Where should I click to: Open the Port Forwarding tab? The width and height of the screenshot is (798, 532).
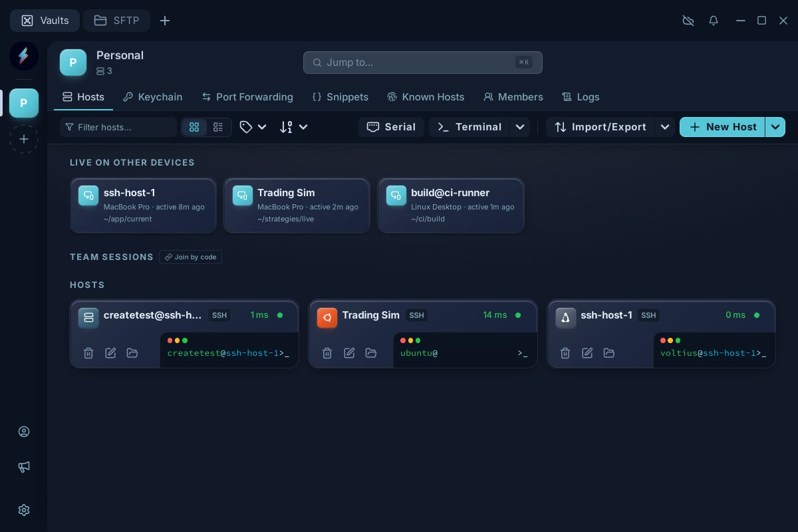pyautogui.click(x=247, y=97)
